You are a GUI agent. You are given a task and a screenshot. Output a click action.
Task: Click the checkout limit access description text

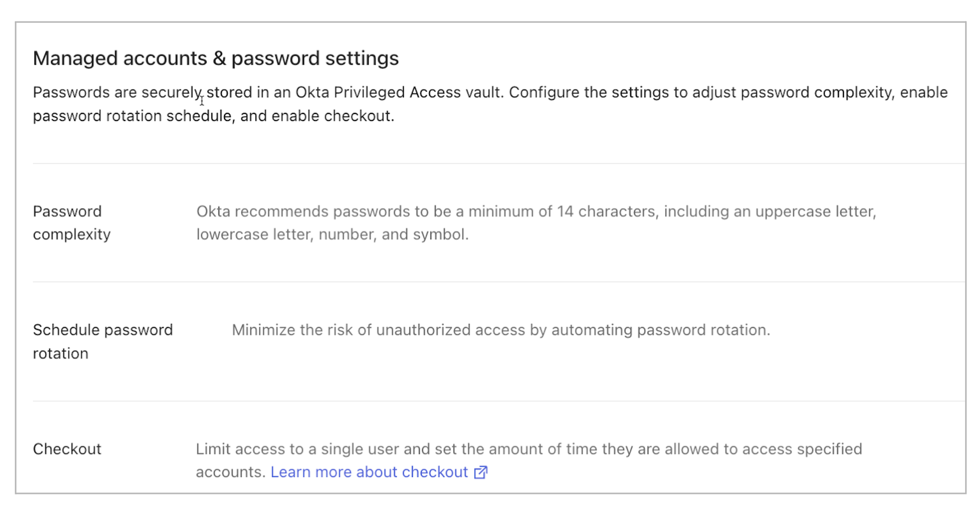tap(528, 448)
